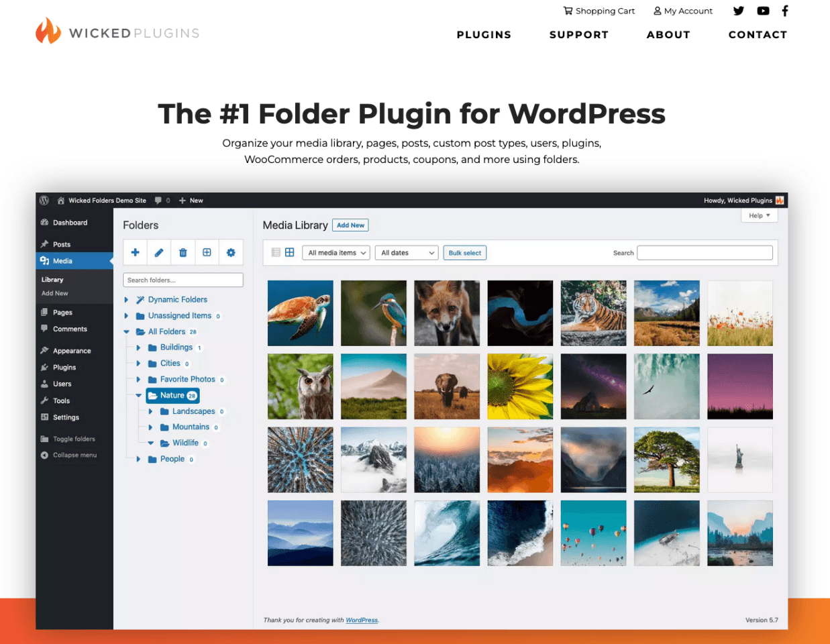Open the SUPPORT navigation menu item
830x644 pixels.
click(x=578, y=35)
